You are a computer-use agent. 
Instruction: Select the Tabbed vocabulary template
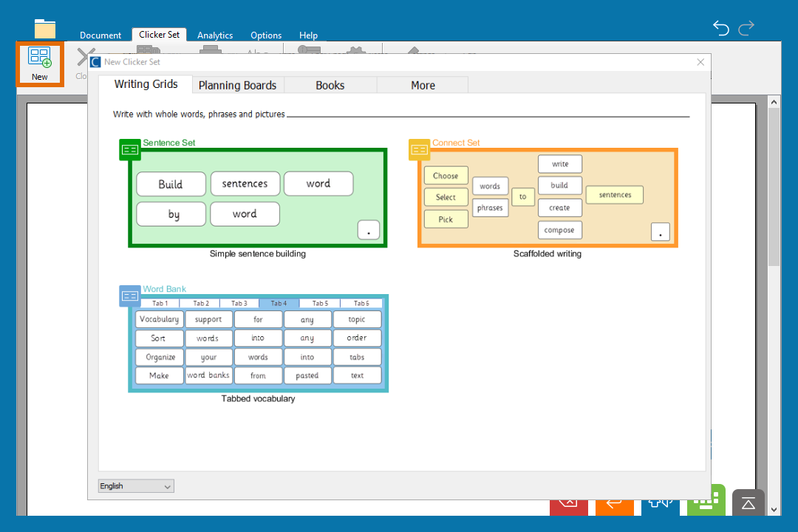pyautogui.click(x=257, y=344)
